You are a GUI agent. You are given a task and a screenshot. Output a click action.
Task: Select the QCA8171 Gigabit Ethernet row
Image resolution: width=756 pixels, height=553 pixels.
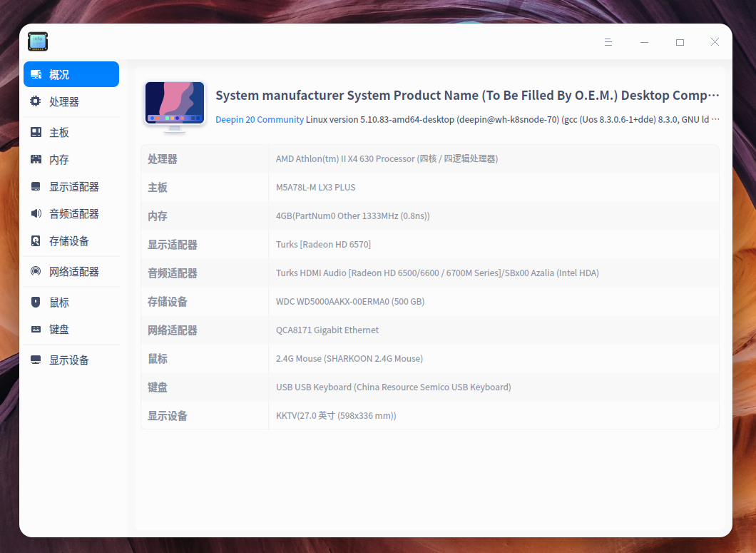pyautogui.click(x=428, y=330)
